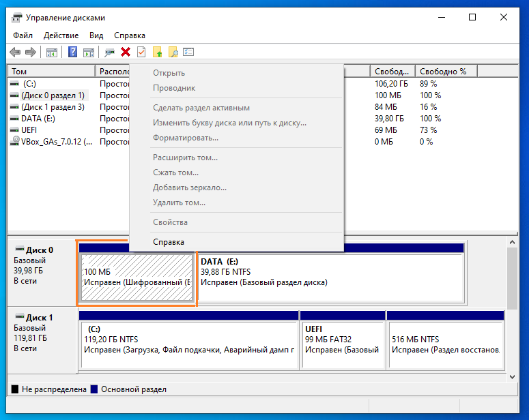529x420 pixels.
Task: Click Изменить букву диска или путь entry
Action: [x=236, y=123]
